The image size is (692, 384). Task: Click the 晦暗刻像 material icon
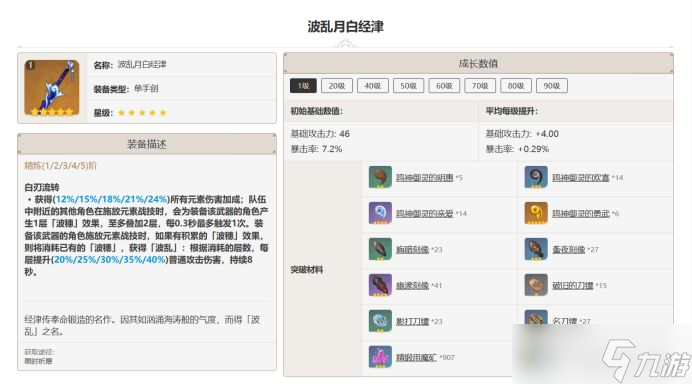tap(380, 249)
